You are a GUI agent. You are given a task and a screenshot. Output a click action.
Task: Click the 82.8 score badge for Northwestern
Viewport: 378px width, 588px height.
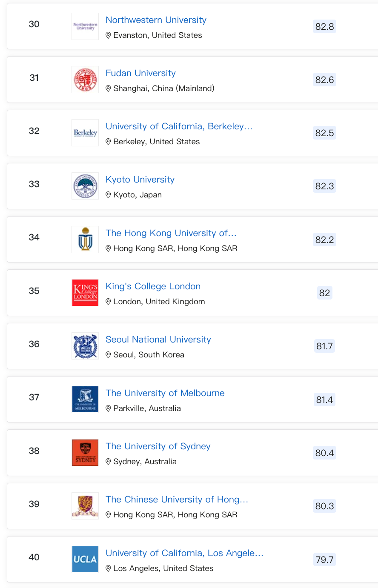coord(324,26)
